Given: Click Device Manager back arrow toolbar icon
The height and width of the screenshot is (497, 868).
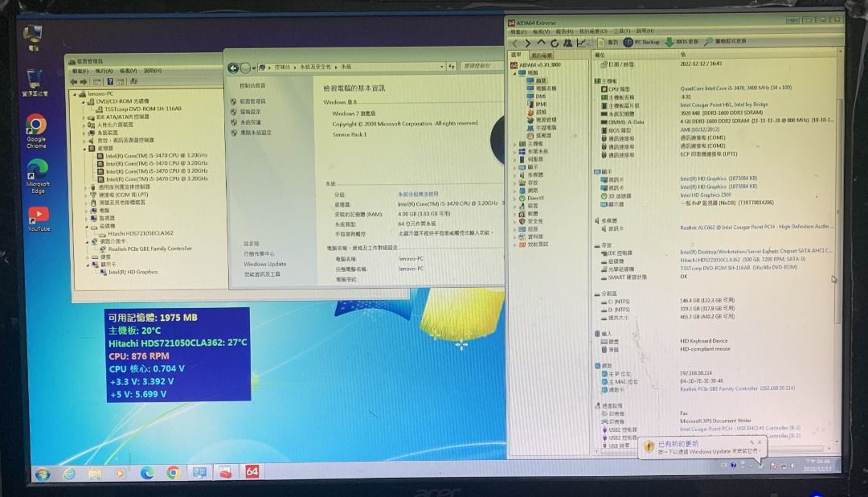Looking at the screenshot, I should point(74,82).
